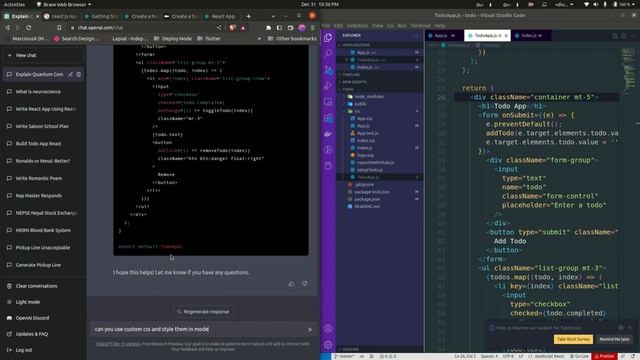Open Brave sidebar panel icon

point(279,27)
